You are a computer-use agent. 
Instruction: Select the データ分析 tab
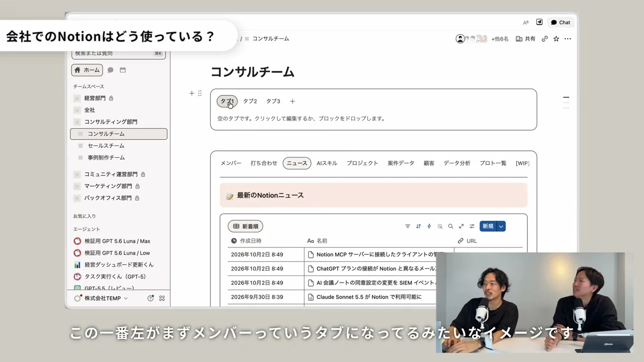(457, 163)
